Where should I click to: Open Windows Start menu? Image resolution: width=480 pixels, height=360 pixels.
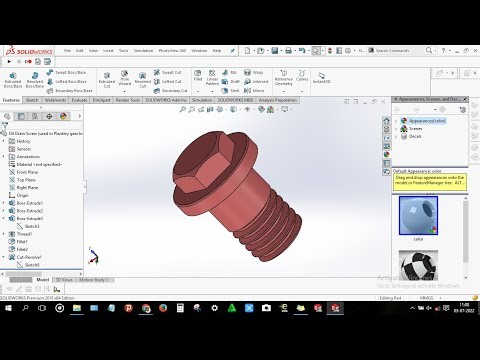click(8, 308)
